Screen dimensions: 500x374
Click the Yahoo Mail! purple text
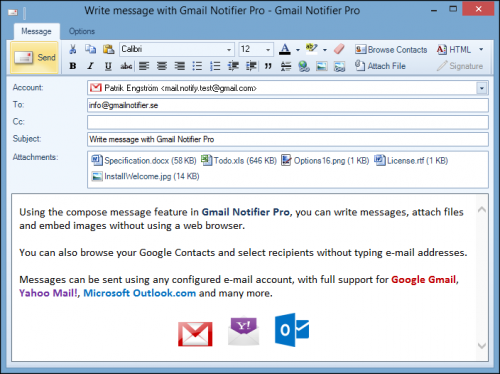pos(48,293)
